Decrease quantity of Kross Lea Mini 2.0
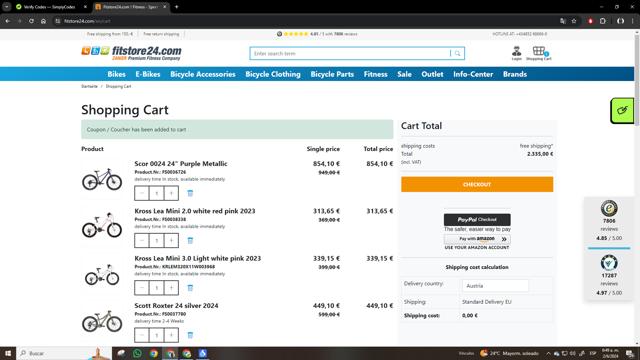Screen dimensions: 640x360 142,240
